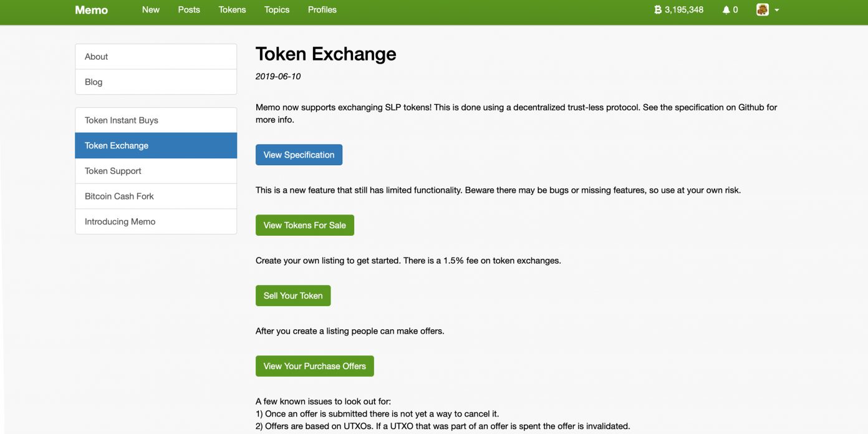Click the Bitcoin balance icon

(658, 10)
